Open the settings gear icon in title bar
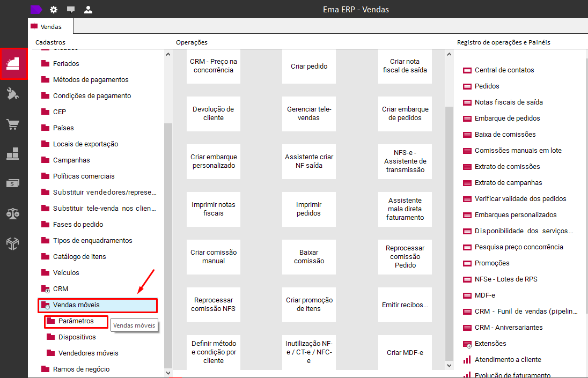 (x=54, y=10)
